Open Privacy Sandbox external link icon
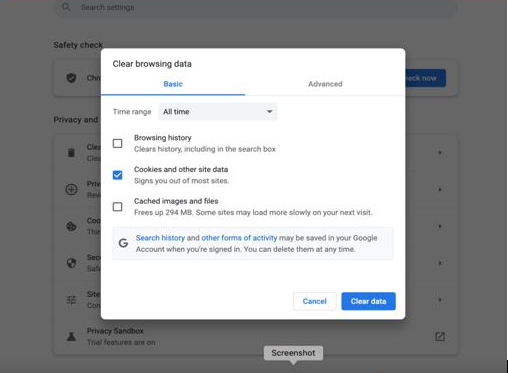This screenshot has height=373, width=508. [x=440, y=337]
